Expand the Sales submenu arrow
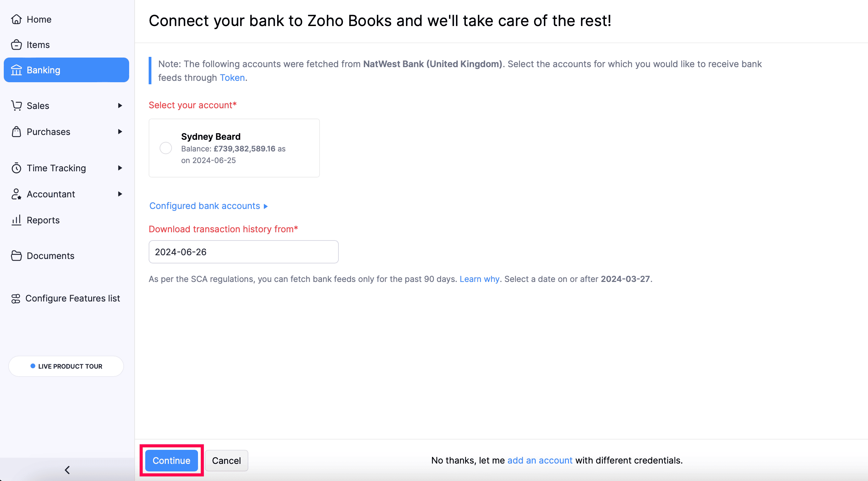This screenshot has width=868, height=481. pyautogui.click(x=120, y=106)
